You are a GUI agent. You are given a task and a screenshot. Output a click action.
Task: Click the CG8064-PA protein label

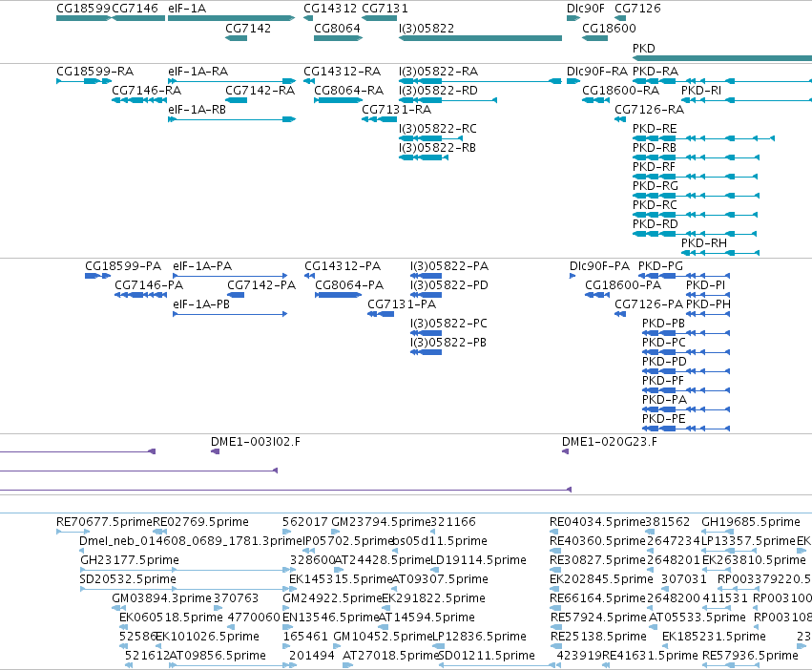tap(349, 285)
